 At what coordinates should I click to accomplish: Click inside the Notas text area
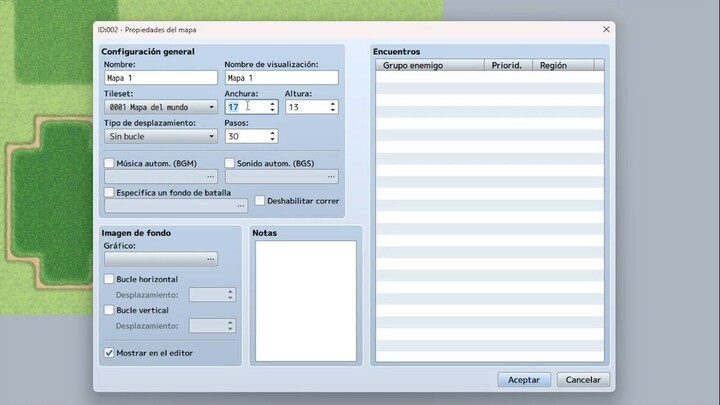pos(306,301)
